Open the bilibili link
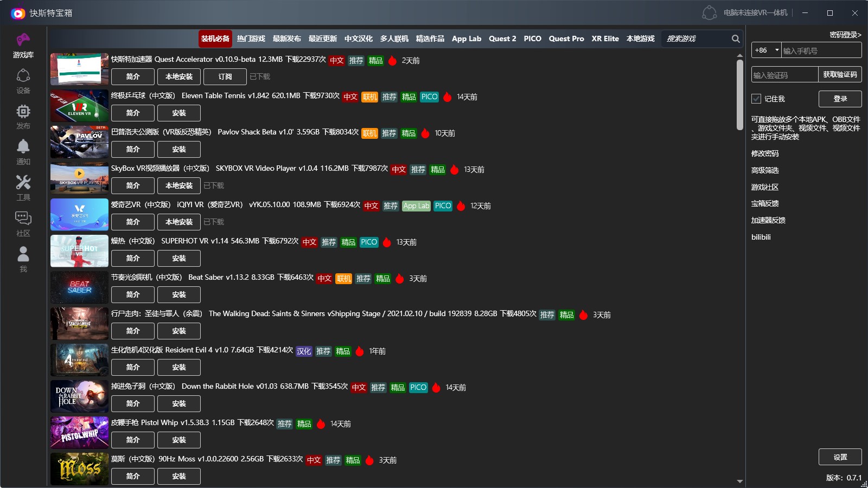The width and height of the screenshot is (868, 488). pos(761,237)
